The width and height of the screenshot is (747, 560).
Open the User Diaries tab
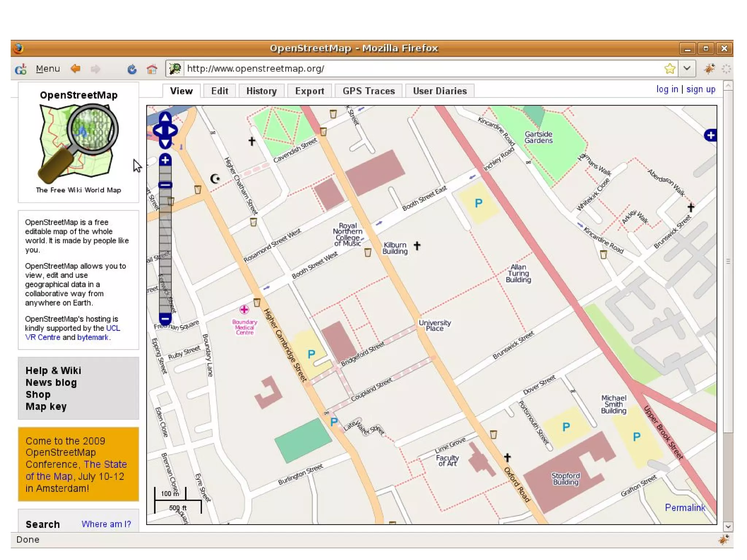tap(440, 91)
